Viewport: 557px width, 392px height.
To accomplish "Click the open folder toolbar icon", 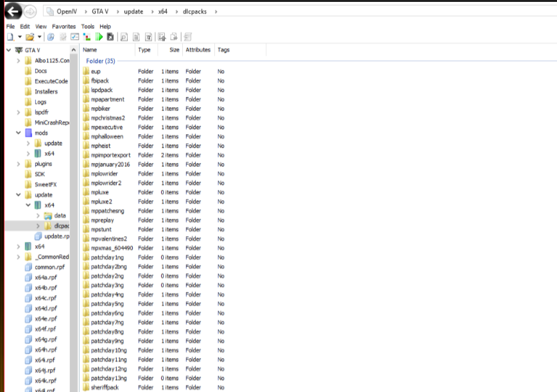I will pyautogui.click(x=30, y=37).
